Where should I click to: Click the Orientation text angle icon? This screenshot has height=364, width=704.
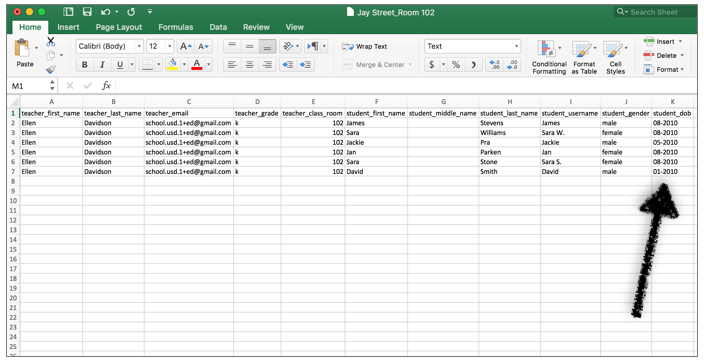pyautogui.click(x=288, y=46)
